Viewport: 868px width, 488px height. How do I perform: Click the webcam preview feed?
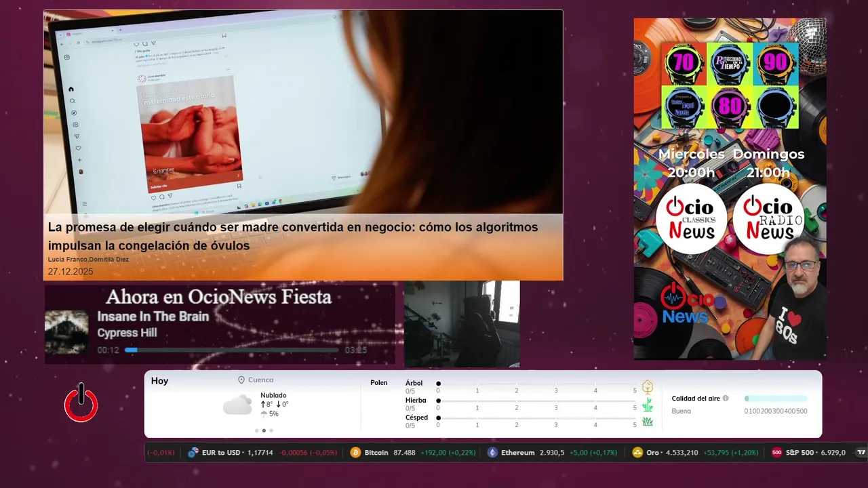point(462,324)
